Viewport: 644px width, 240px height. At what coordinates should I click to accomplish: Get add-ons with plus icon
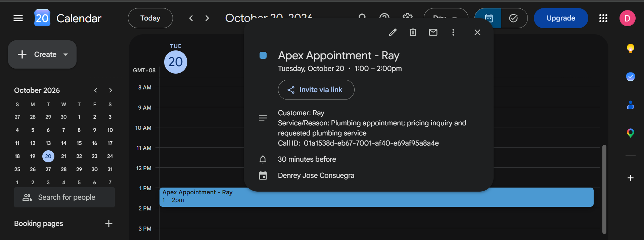click(631, 178)
